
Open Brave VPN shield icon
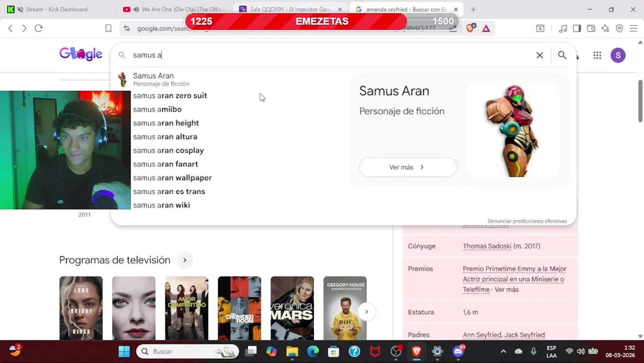tap(619, 28)
